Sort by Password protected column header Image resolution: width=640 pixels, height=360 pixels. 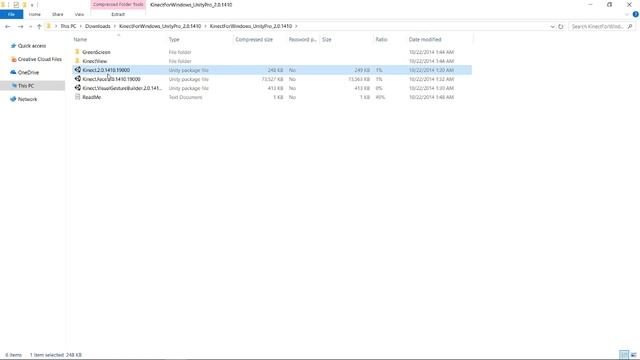point(302,40)
